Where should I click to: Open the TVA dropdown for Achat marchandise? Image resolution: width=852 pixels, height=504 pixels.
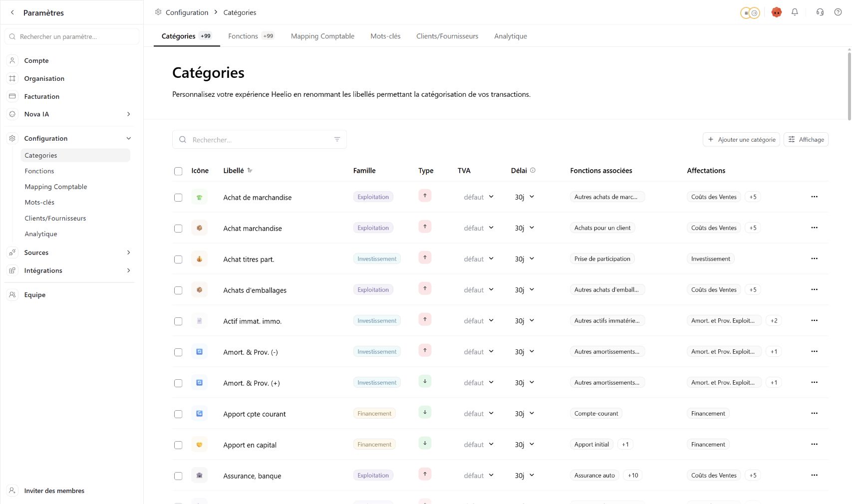pos(478,228)
